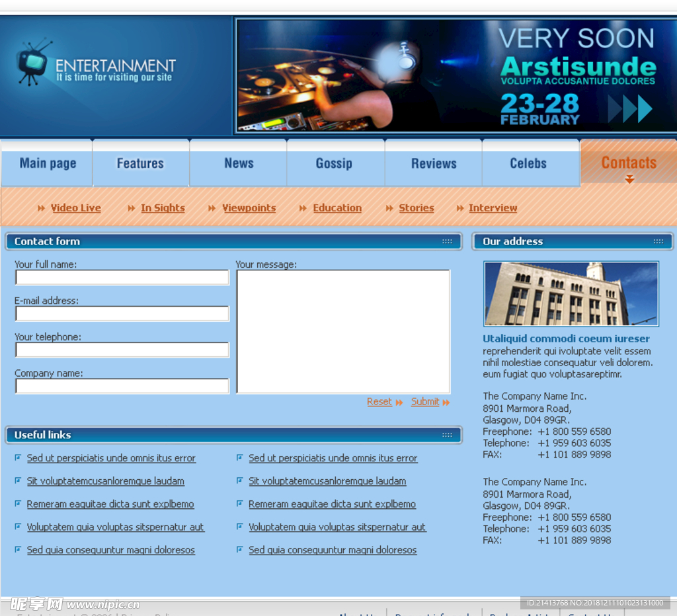The image size is (677, 616).
Task: Open right-column Remeram eaquitae dicta sunt link
Action: [x=332, y=504]
